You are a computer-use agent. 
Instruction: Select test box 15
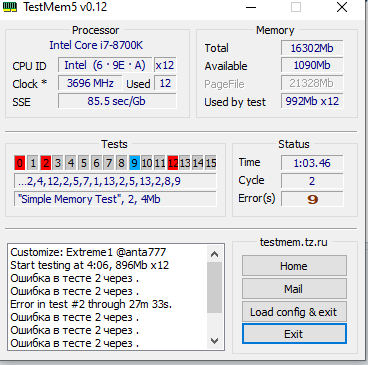tap(211, 163)
